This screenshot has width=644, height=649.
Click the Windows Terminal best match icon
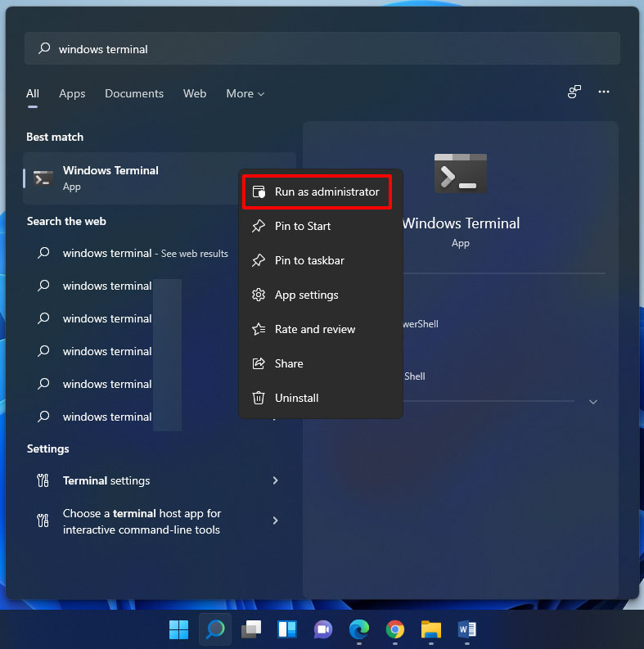tap(43, 178)
